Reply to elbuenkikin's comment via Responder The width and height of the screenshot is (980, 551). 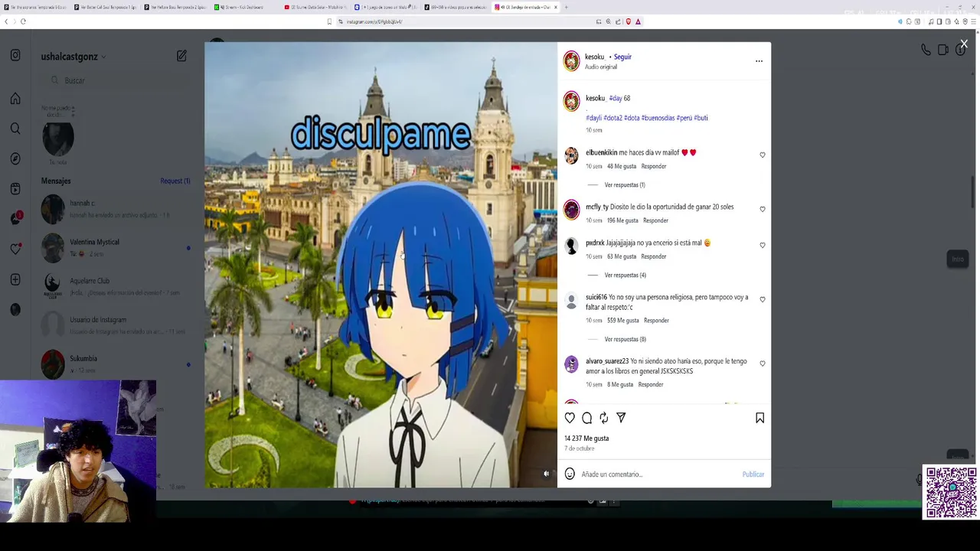[x=654, y=166]
